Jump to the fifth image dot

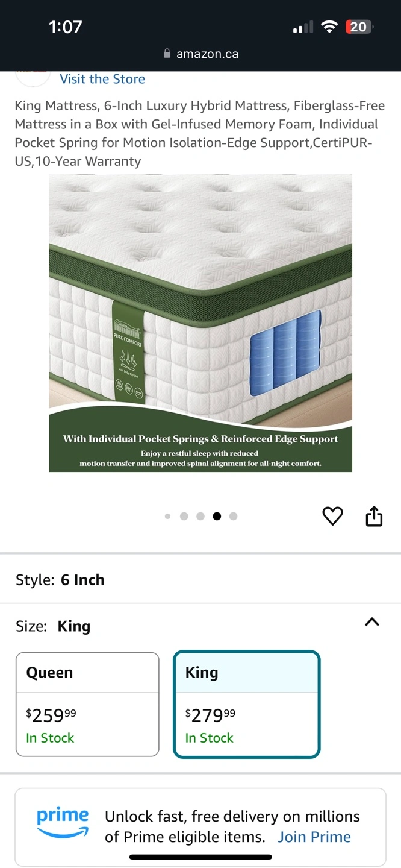(x=234, y=516)
